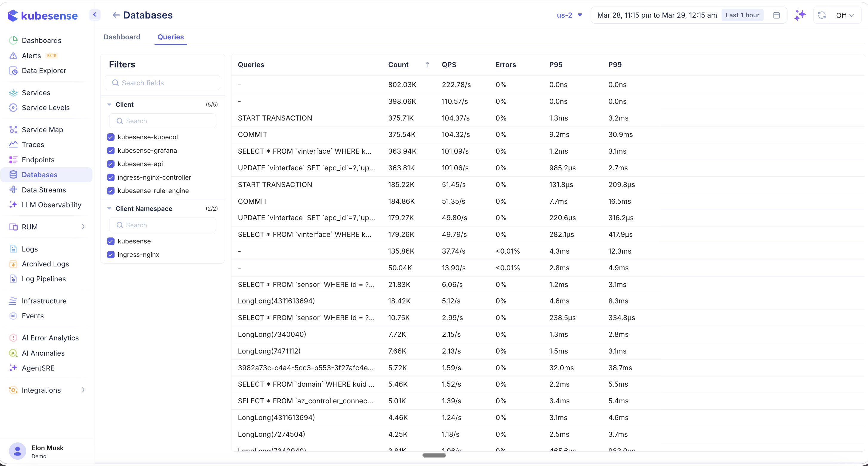Open the us-2 region dropdown
Image resolution: width=868 pixels, height=466 pixels.
click(x=569, y=15)
